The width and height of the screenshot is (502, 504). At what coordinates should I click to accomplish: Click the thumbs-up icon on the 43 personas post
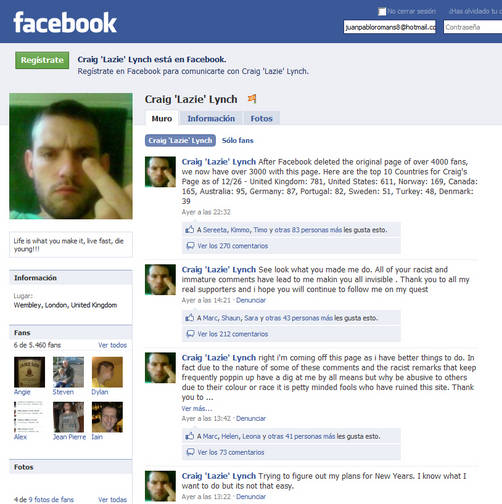point(190,318)
